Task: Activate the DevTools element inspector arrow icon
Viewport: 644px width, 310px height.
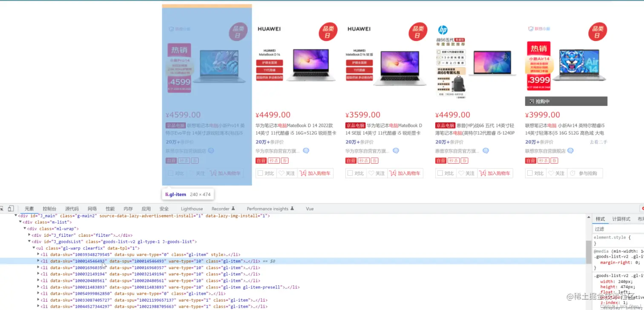Action: 2,209
